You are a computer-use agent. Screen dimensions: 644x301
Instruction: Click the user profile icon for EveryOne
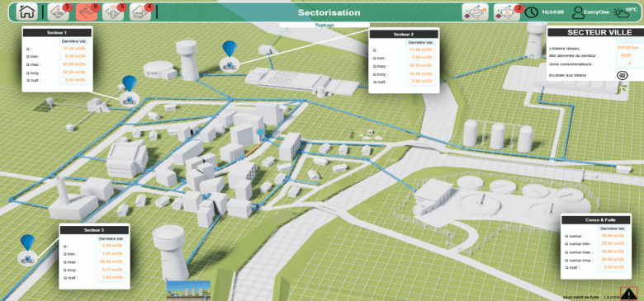(578, 12)
